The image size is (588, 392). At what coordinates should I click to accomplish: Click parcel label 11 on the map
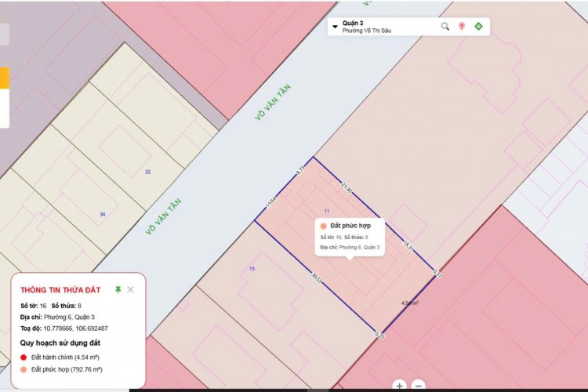326,211
